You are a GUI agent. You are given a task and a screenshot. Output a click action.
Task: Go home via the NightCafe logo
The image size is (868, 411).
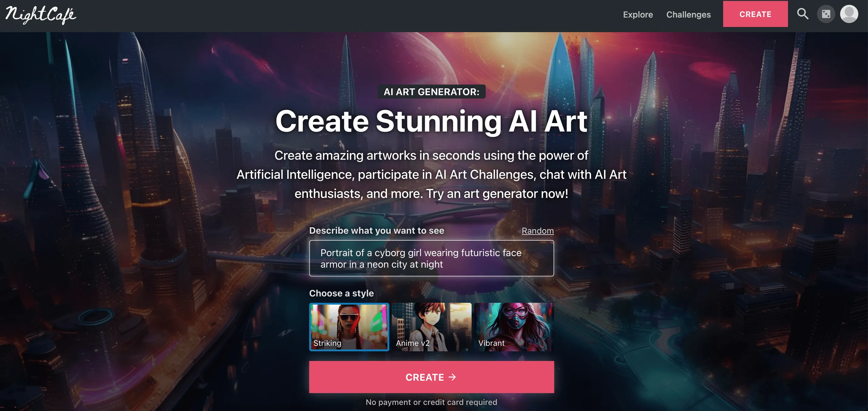41,15
